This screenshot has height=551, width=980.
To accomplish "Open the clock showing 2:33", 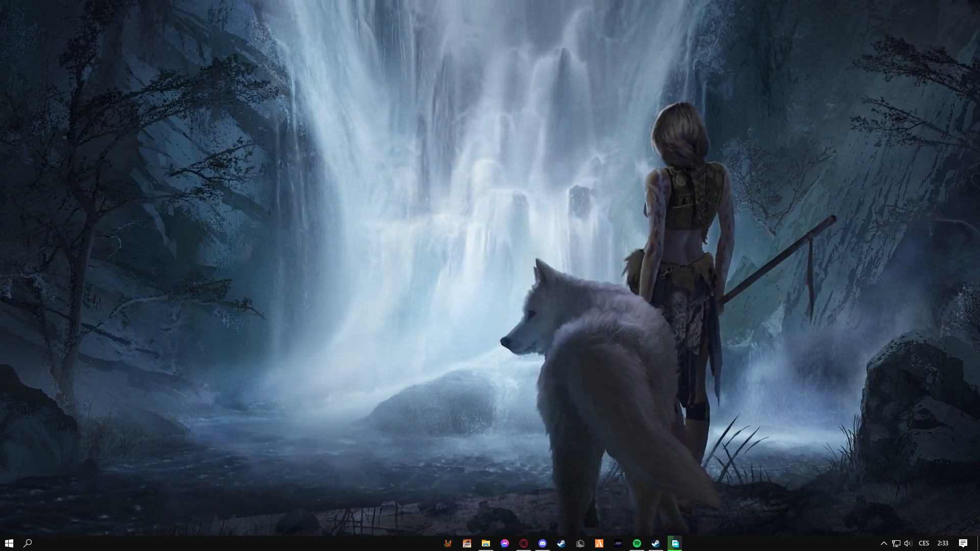I will [x=943, y=543].
